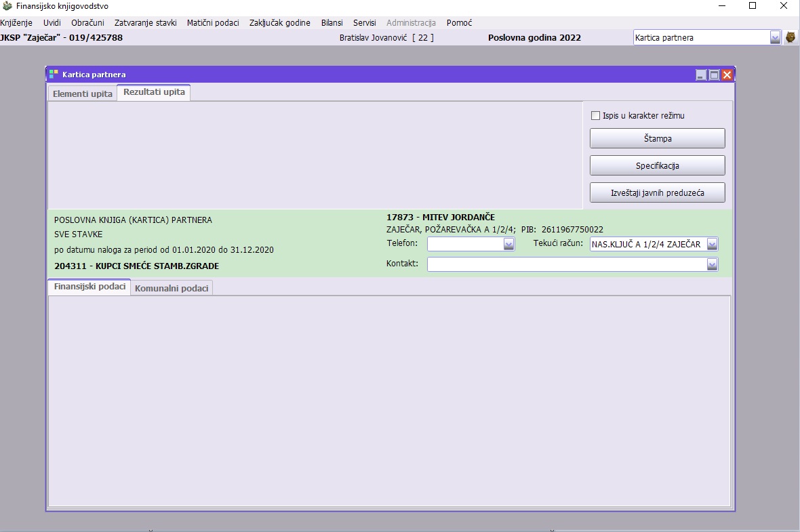Open the Zaključak godine menu

coord(279,22)
